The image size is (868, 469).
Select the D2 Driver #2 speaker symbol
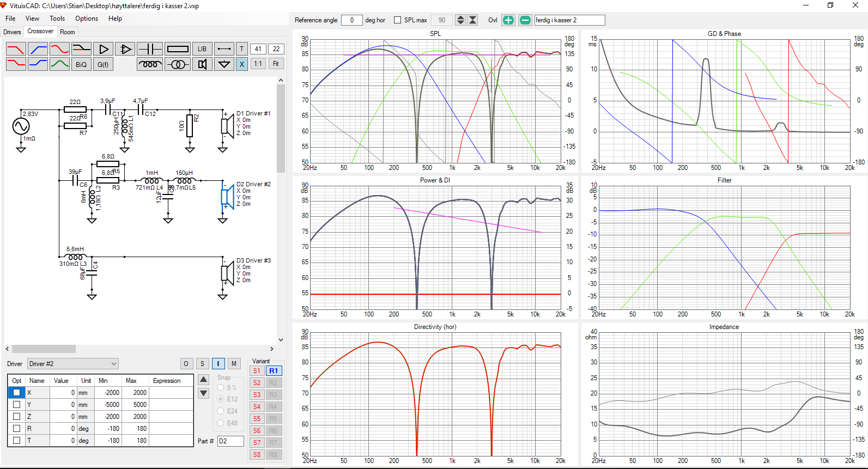click(227, 196)
